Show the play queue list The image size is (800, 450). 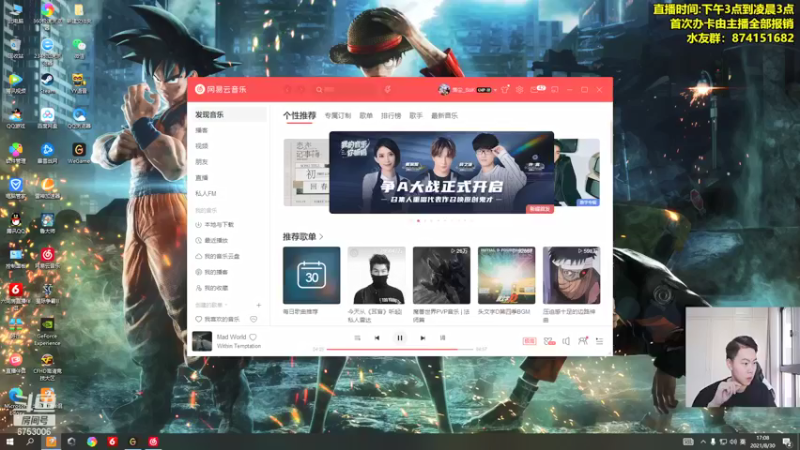pyautogui.click(x=599, y=341)
